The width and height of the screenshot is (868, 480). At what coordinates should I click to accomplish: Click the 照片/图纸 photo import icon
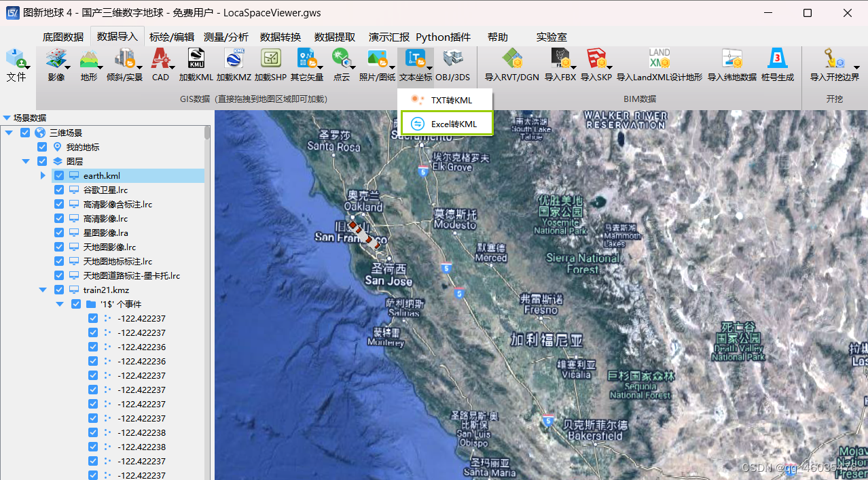tap(377, 59)
